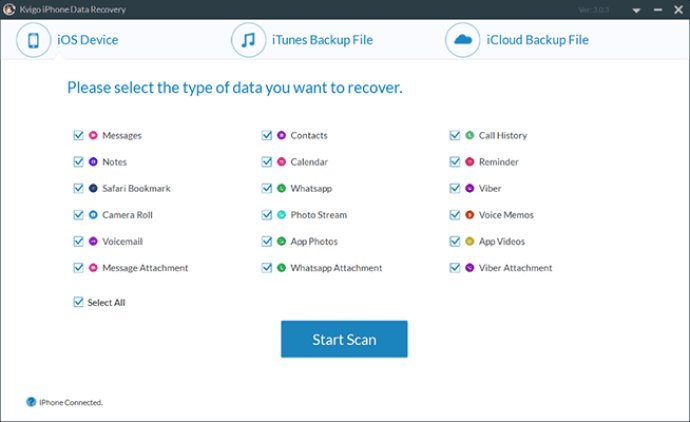Toggle the Calendar checkbox
Image resolution: width=690 pixels, height=422 pixels.
pos(267,161)
